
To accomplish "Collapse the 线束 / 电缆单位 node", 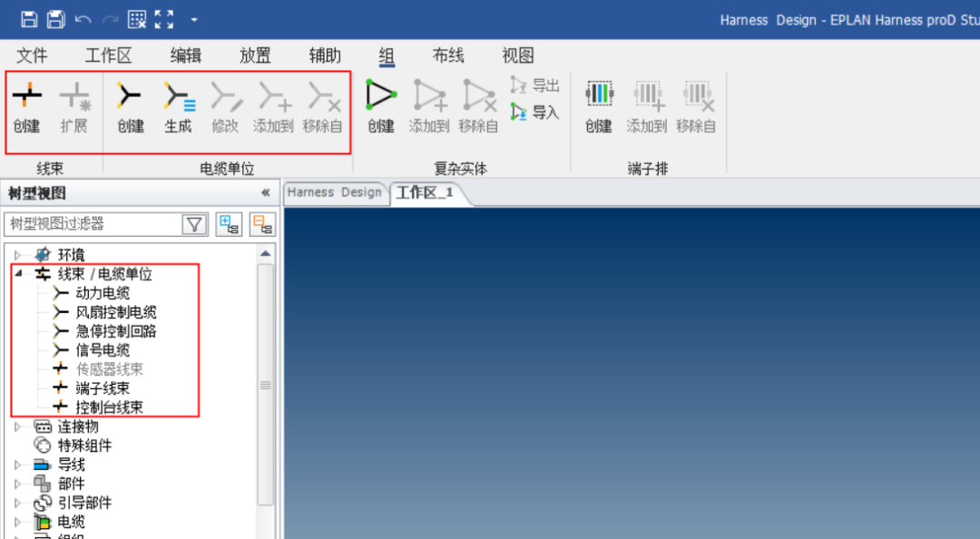I will (x=18, y=274).
